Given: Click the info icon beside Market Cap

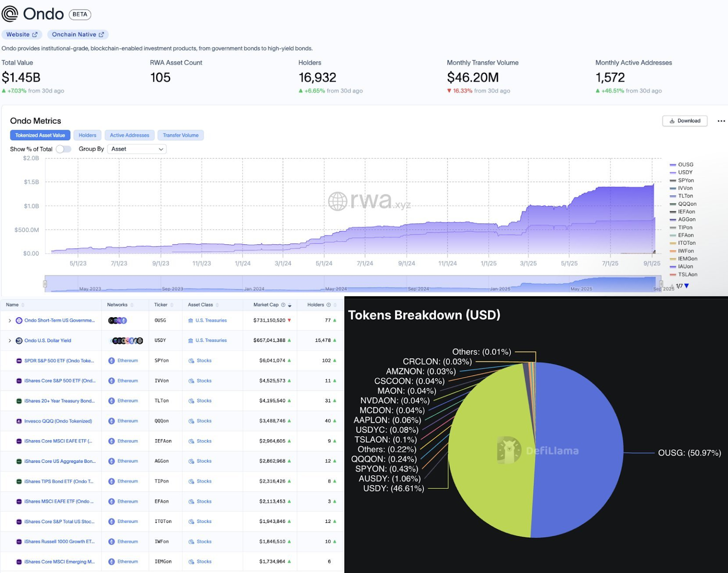Looking at the screenshot, I should tap(283, 305).
